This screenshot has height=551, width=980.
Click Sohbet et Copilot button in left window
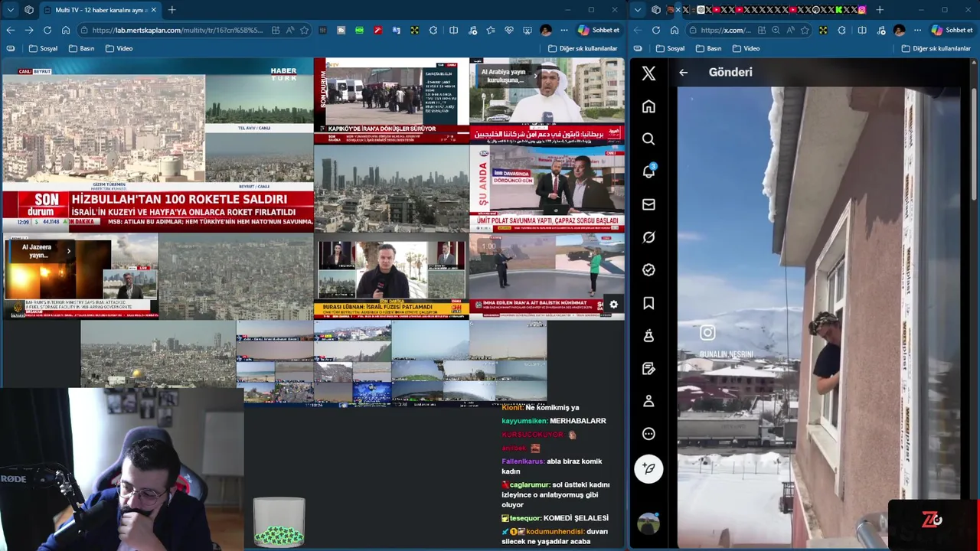(x=598, y=31)
